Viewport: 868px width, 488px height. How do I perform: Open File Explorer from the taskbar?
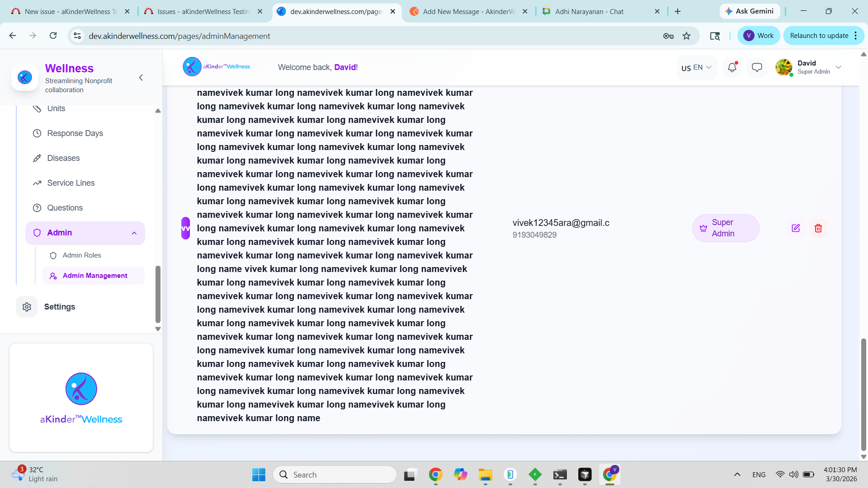[485, 475]
